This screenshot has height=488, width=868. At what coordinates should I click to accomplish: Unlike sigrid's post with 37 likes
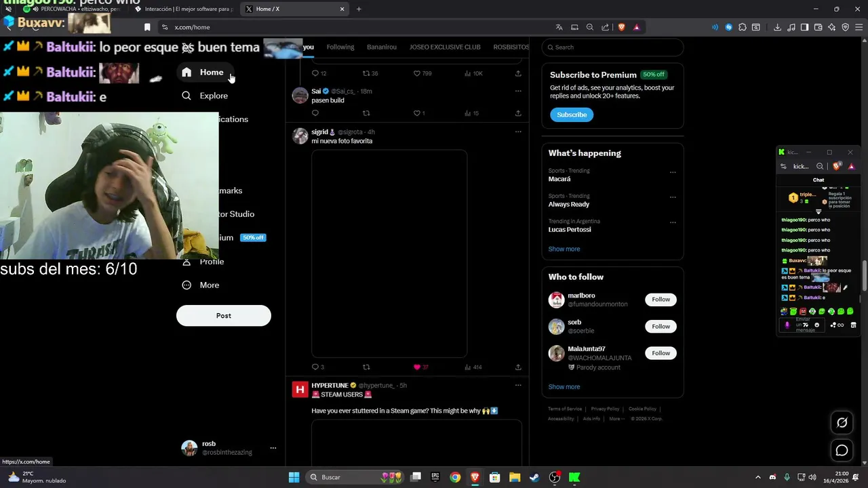417,367
